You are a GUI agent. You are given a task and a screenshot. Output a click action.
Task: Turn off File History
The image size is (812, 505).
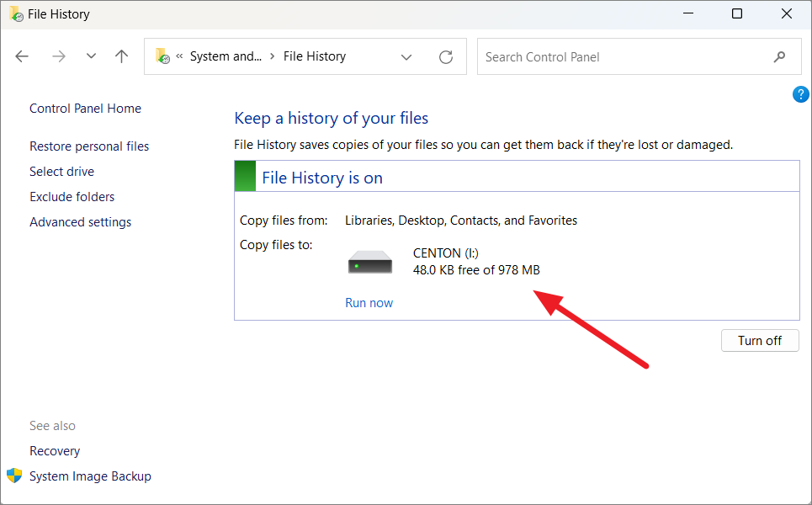tap(759, 340)
